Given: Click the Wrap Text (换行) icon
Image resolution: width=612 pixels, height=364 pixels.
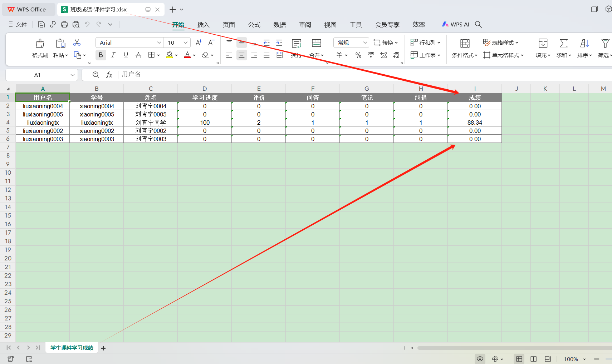Looking at the screenshot, I should (296, 44).
